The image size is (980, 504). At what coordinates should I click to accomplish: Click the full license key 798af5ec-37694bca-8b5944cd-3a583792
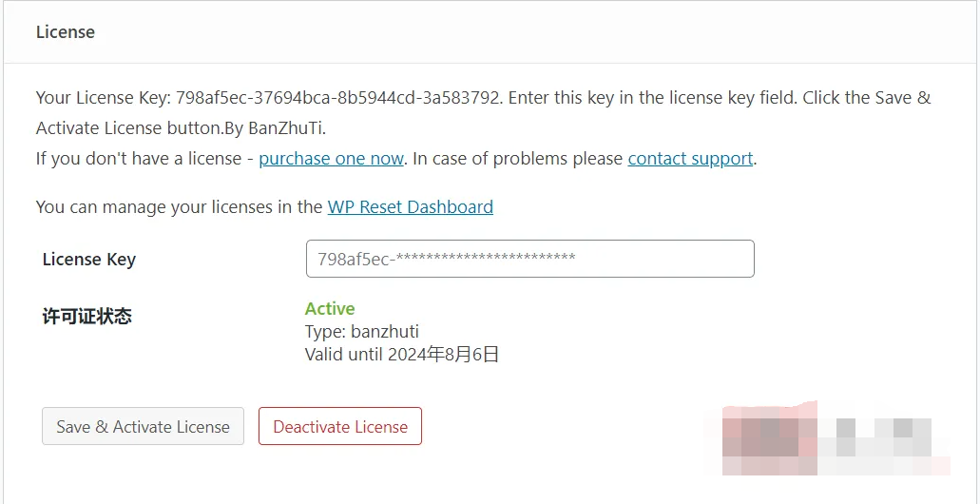point(338,98)
